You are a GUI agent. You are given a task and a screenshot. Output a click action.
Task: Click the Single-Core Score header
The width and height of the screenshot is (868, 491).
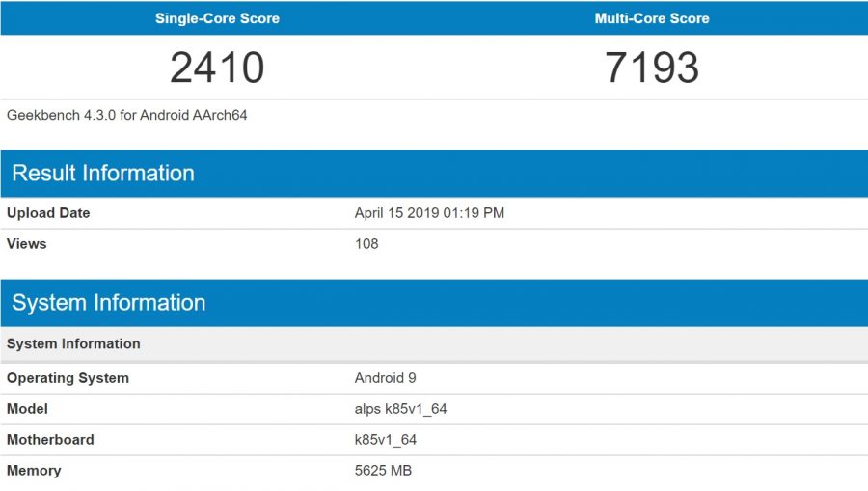point(217,18)
